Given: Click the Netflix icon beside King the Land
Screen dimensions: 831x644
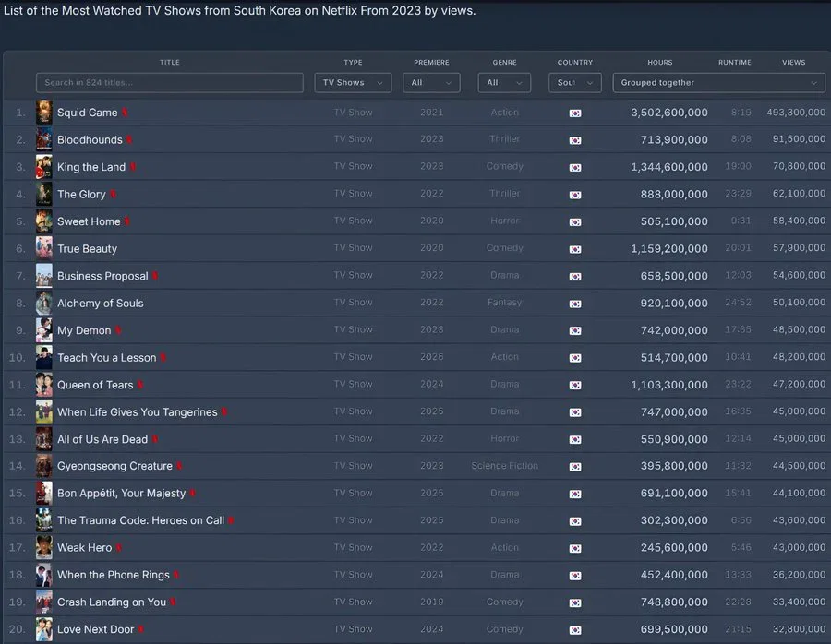Looking at the screenshot, I should 133,167.
